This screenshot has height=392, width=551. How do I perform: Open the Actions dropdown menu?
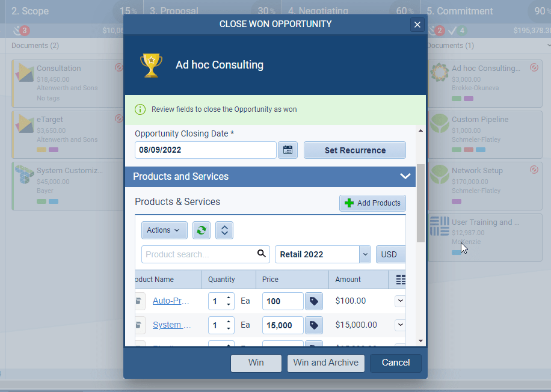pyautogui.click(x=164, y=230)
